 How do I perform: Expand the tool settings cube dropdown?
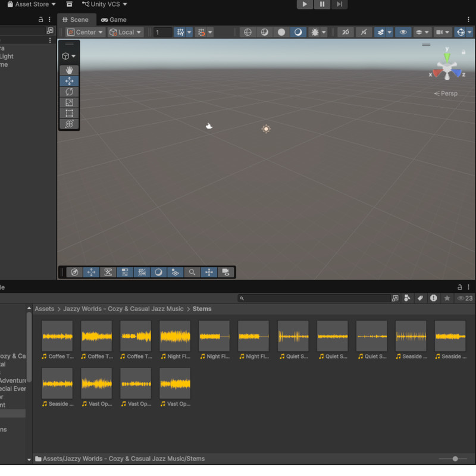(69, 56)
